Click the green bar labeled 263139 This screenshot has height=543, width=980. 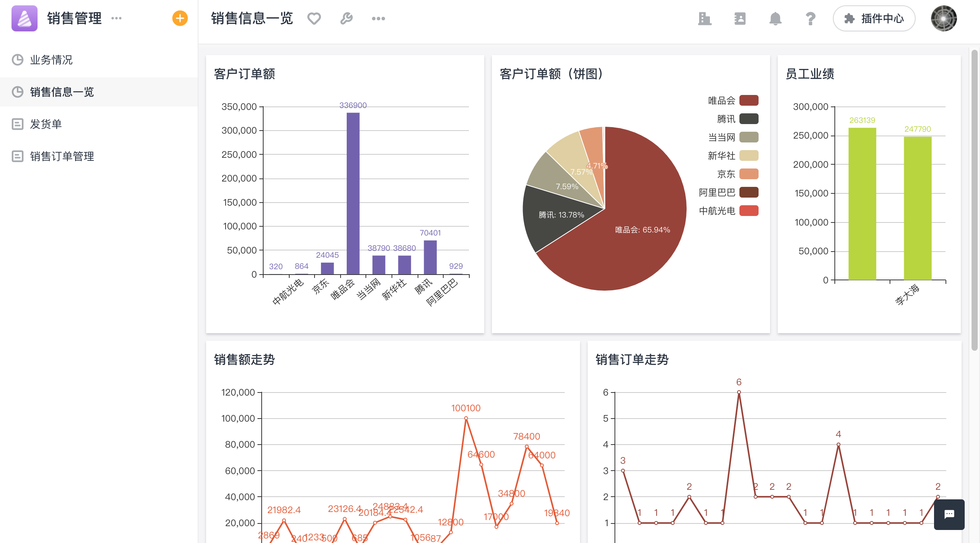pyautogui.click(x=862, y=204)
